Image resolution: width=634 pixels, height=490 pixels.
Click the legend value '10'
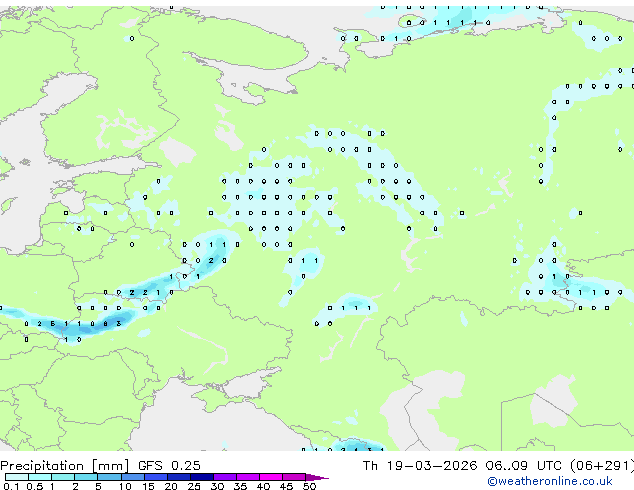coord(125,486)
